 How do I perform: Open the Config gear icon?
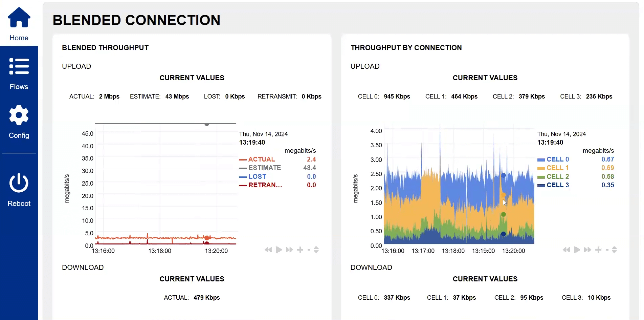(19, 115)
